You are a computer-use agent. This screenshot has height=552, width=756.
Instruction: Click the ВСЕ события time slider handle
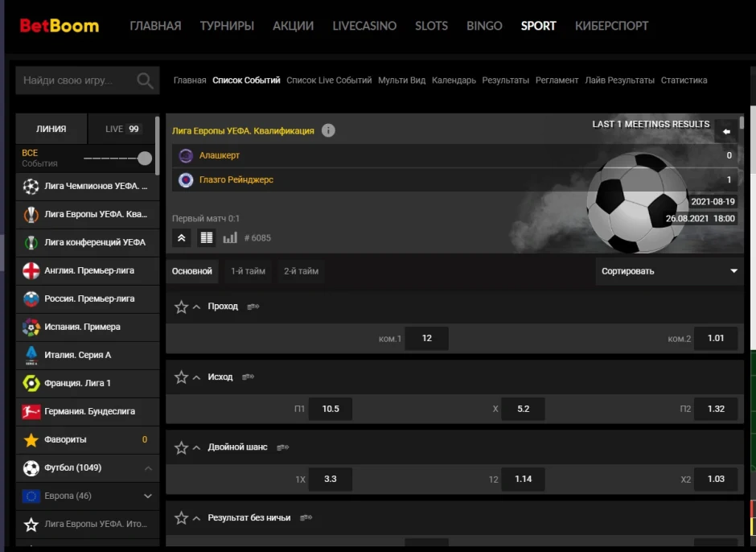tap(145, 159)
